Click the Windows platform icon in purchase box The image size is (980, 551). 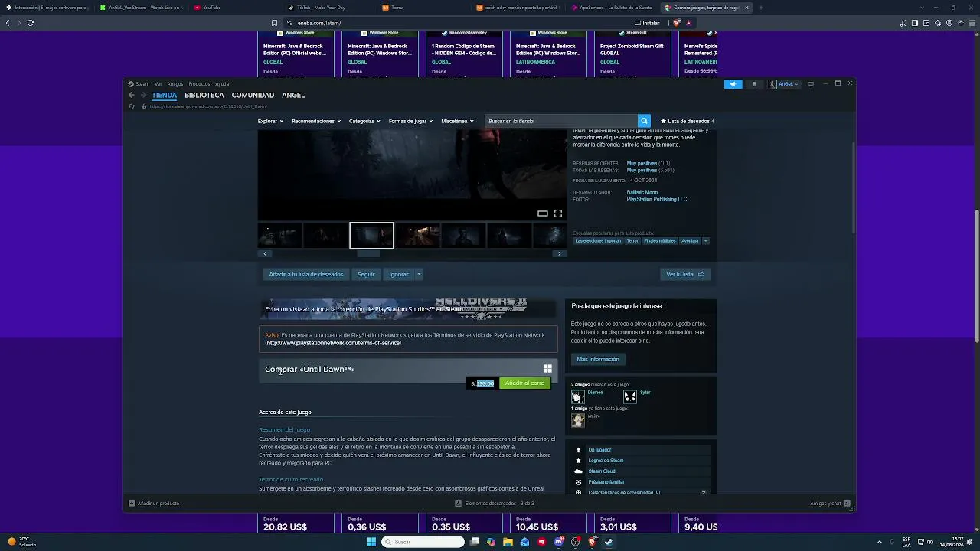click(547, 369)
